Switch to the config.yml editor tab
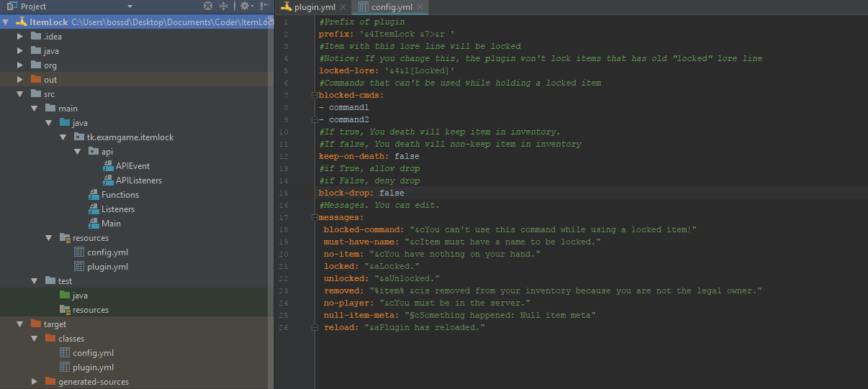The width and height of the screenshot is (868, 389). (x=391, y=7)
